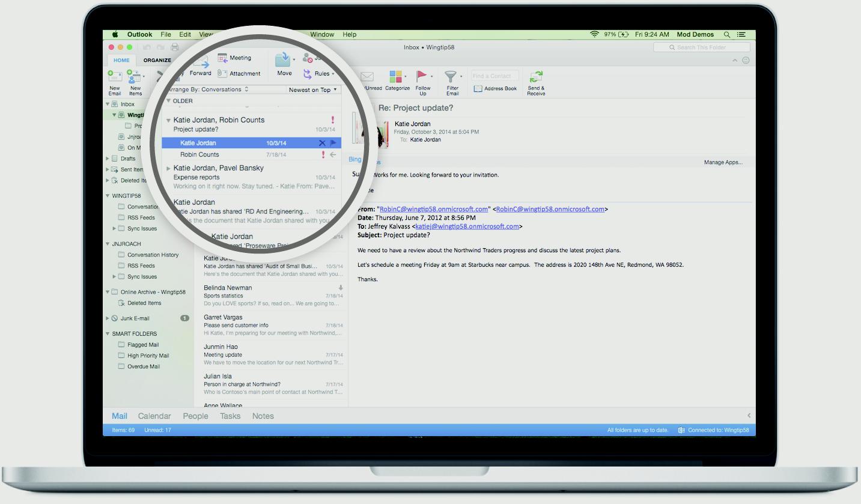Open the Window menu

[322, 34]
